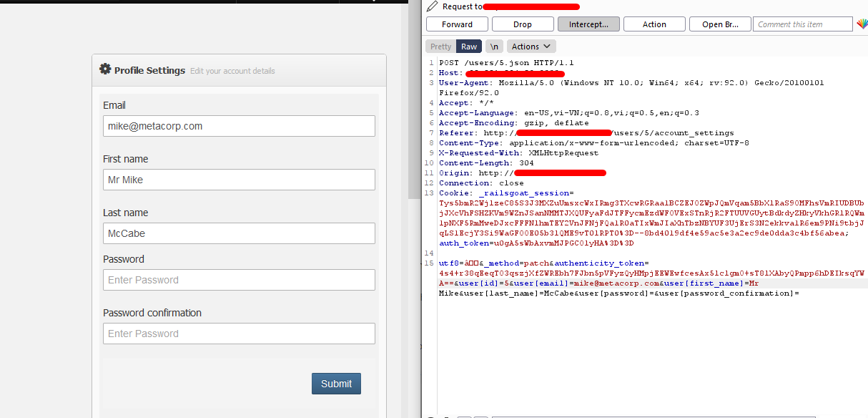Click the "Host:" header line
The height and width of the screenshot is (418, 868).
[x=502, y=73]
